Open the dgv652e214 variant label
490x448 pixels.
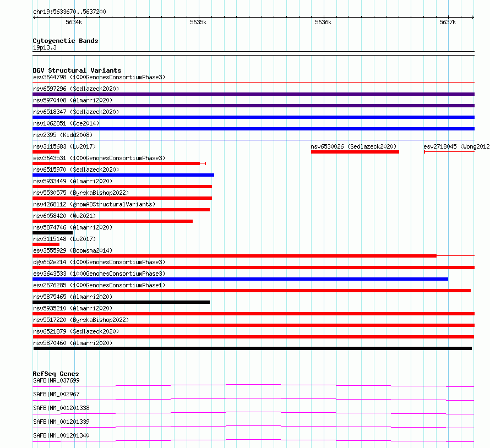pos(99,262)
